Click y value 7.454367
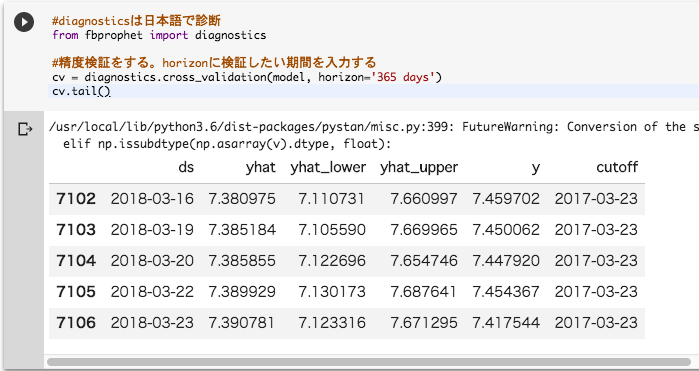The width and height of the screenshot is (699, 371). 506,292
